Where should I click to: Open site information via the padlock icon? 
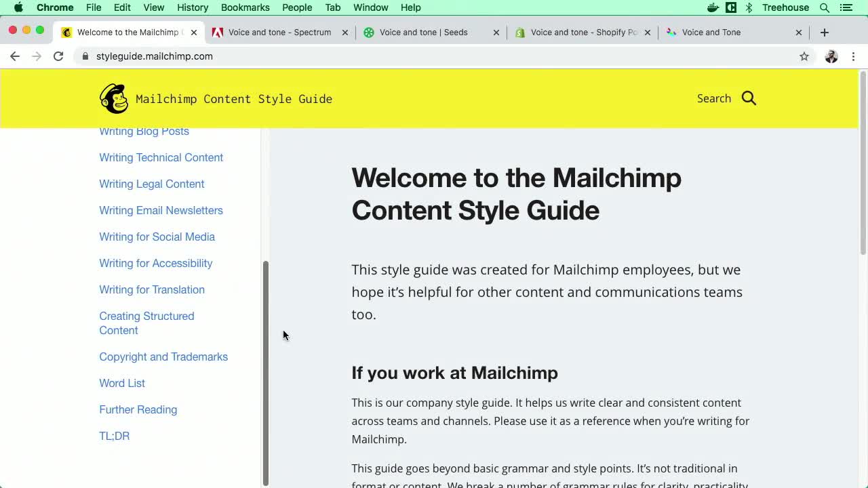click(x=85, y=56)
